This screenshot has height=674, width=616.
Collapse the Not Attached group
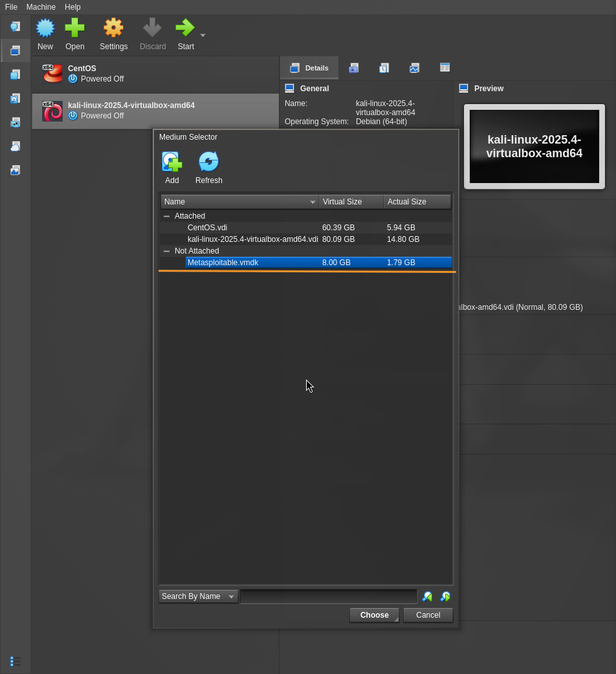166,251
